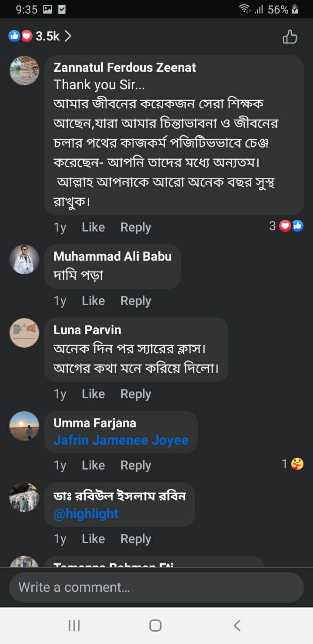
Task: Open Android recent apps button
Action: (x=74, y=625)
